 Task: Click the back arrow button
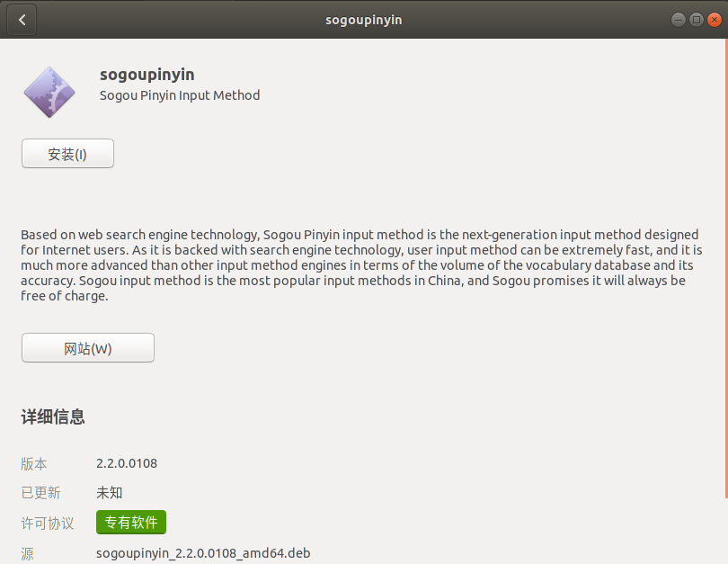point(22,20)
